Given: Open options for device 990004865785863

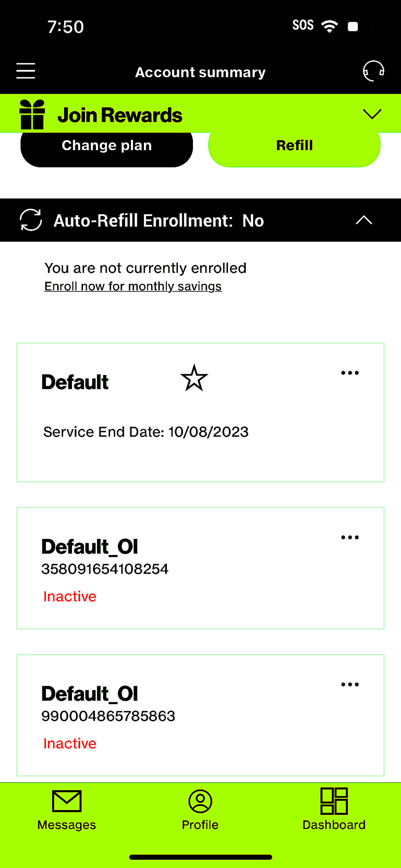Looking at the screenshot, I should tap(350, 684).
